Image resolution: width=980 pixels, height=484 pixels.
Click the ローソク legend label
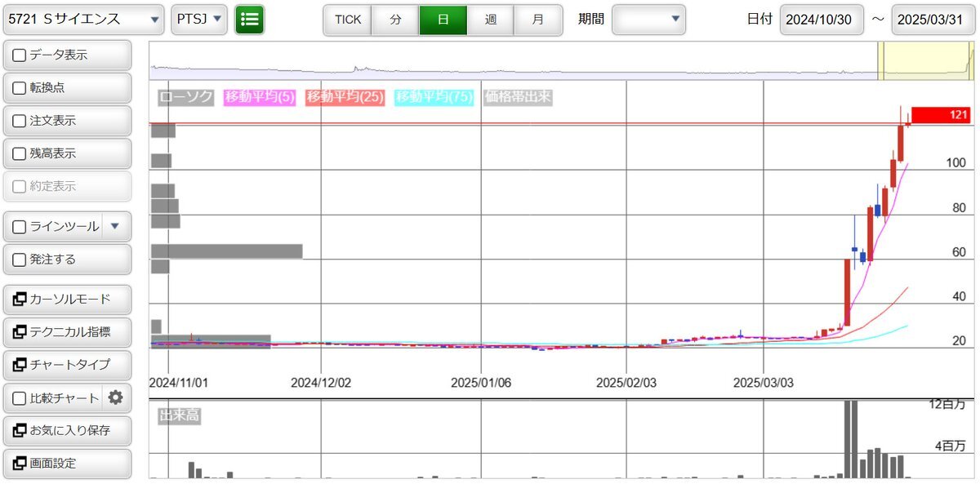coord(185,97)
